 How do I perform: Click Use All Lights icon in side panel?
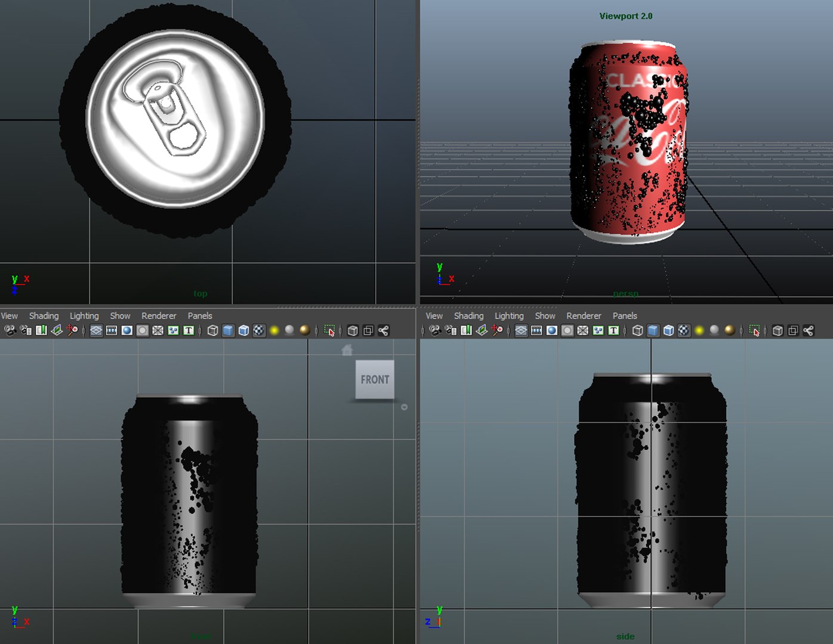699,330
